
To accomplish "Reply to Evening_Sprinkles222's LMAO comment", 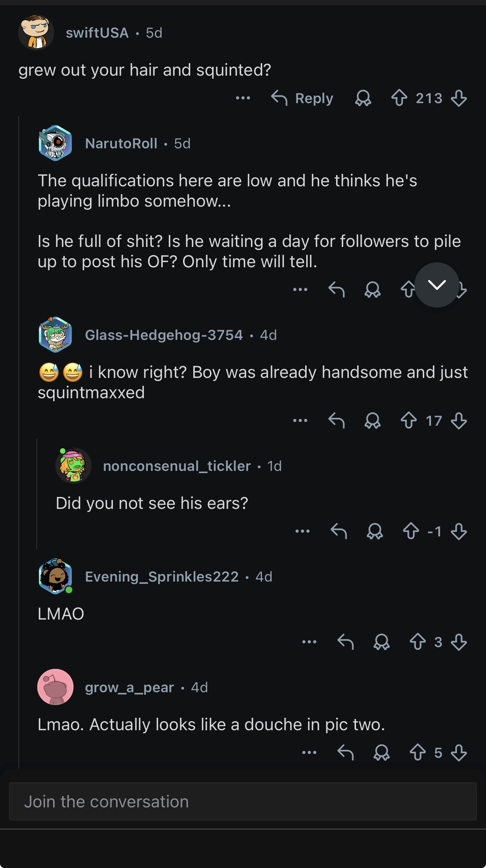I will pos(345,642).
